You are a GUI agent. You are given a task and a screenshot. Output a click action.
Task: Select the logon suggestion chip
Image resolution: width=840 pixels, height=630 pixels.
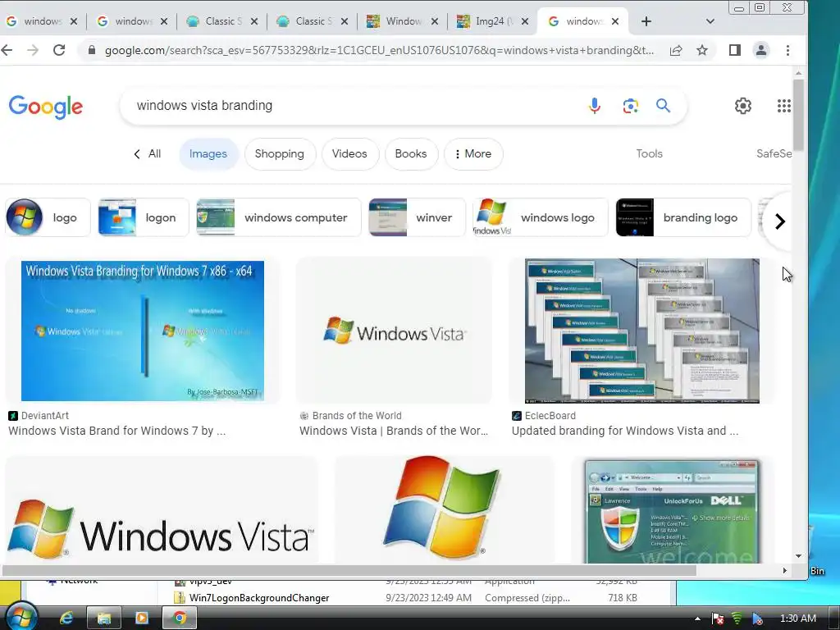coord(144,217)
